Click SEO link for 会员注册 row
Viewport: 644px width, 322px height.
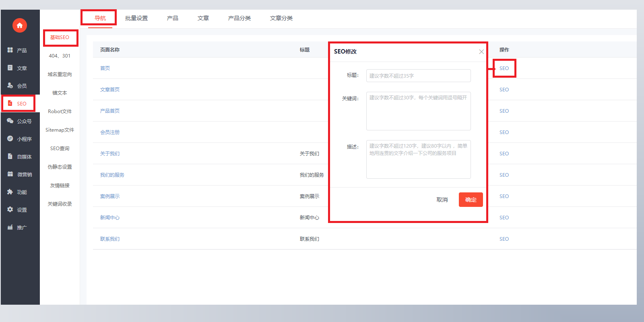(x=504, y=132)
